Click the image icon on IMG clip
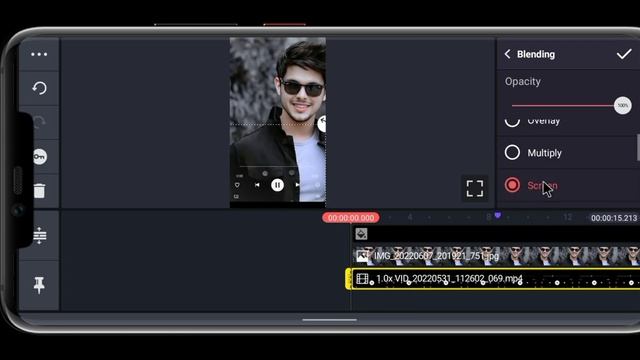Viewport: 640px width, 360px height. point(362,256)
